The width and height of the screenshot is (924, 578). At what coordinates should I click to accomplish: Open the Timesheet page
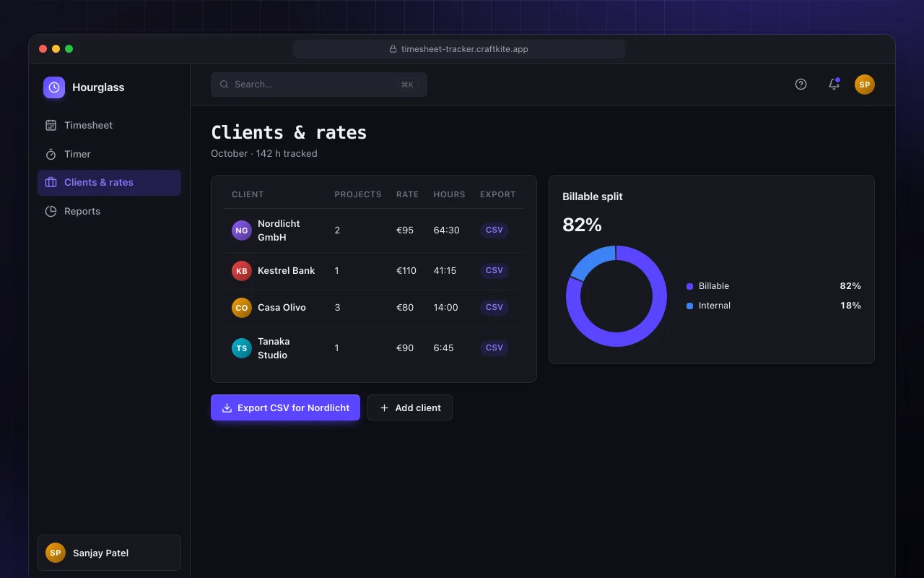(x=109, y=125)
